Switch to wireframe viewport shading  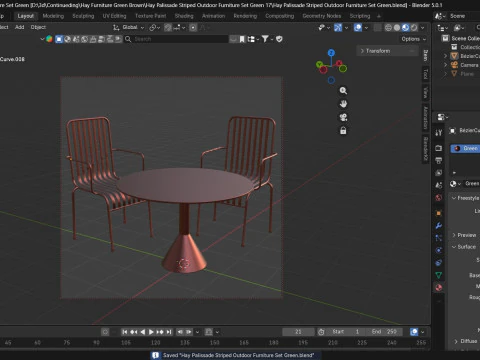point(388,28)
